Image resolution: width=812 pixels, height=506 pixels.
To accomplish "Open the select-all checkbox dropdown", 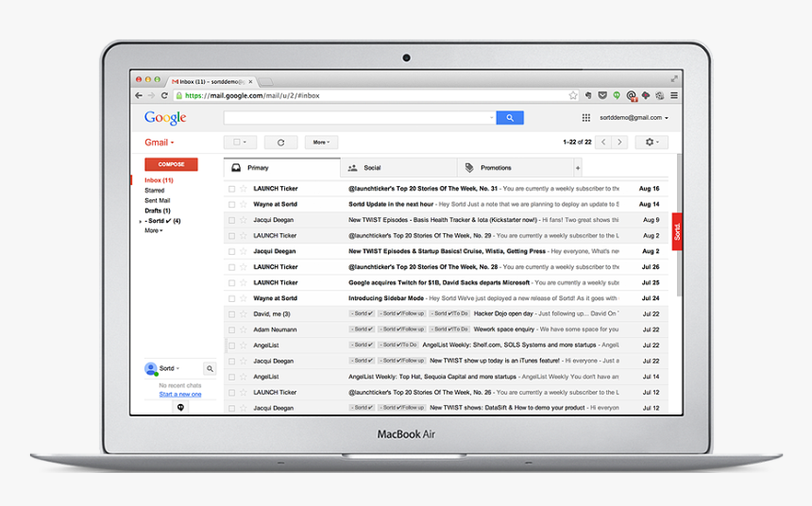I will coord(240,142).
